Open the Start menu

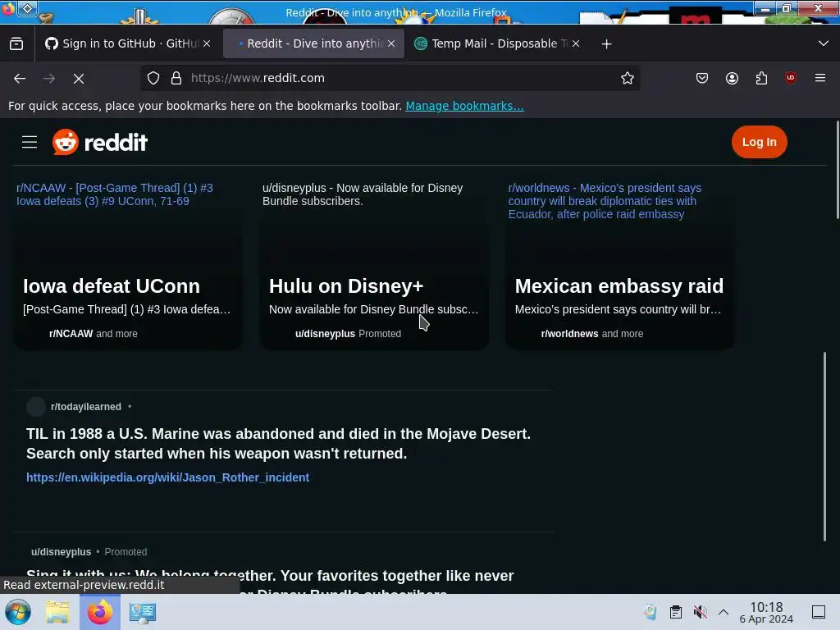[18, 612]
